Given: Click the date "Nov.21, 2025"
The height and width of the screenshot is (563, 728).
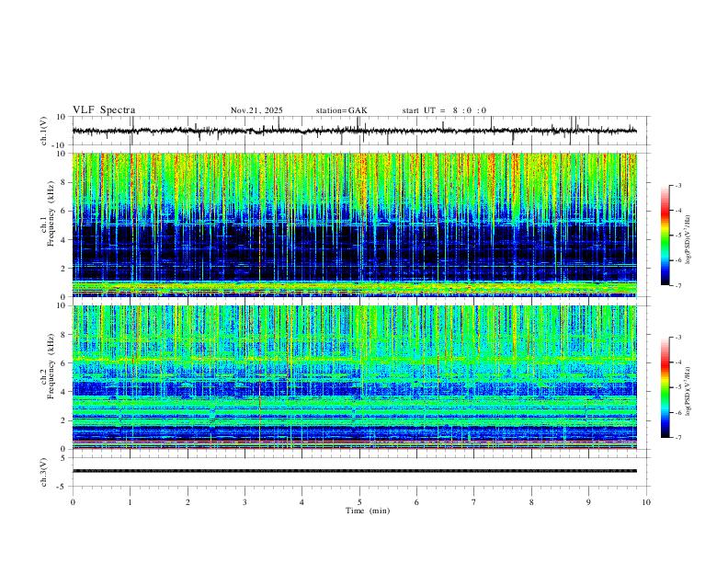Looking at the screenshot, I should coord(256,110).
